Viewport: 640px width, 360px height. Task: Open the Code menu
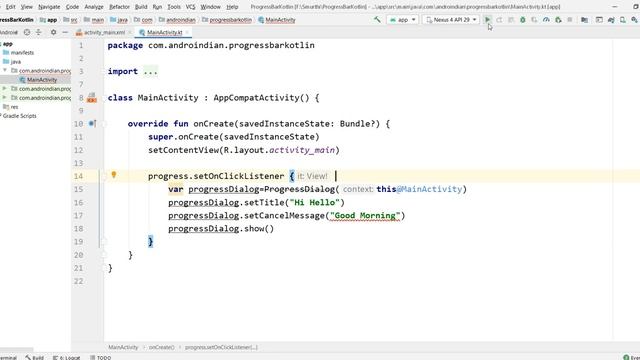click(x=72, y=7)
